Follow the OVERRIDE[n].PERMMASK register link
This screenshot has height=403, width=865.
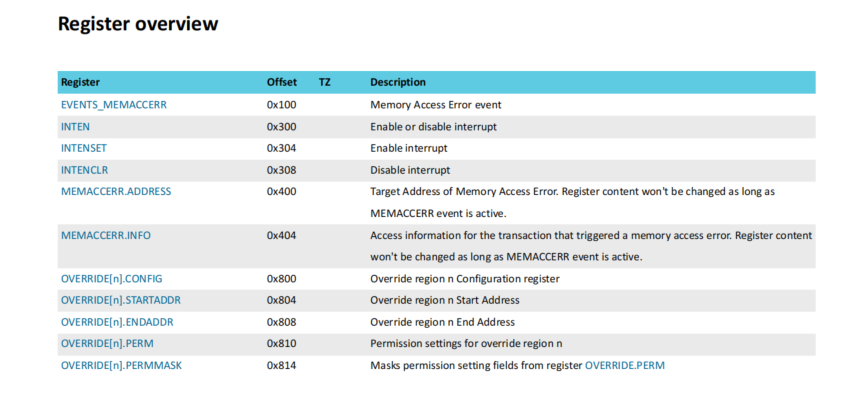[x=121, y=365]
